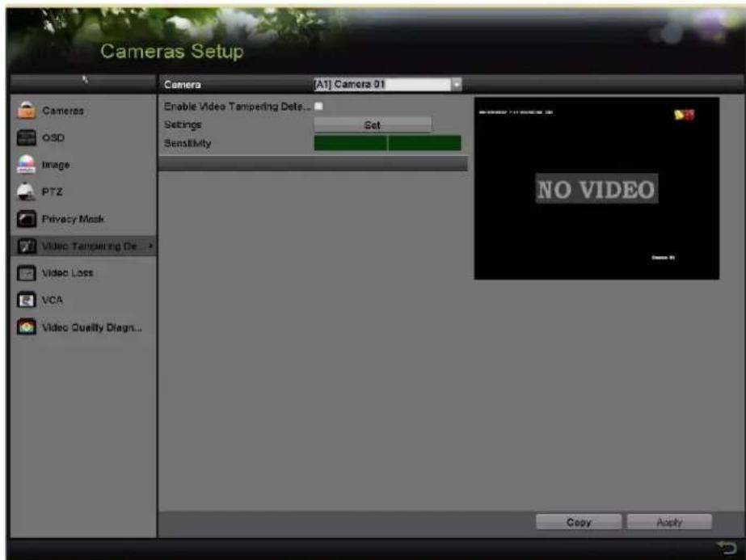Screen dimensions: 746x560
Task: Enable Video Tampering Detection checkbox
Action: 318,106
